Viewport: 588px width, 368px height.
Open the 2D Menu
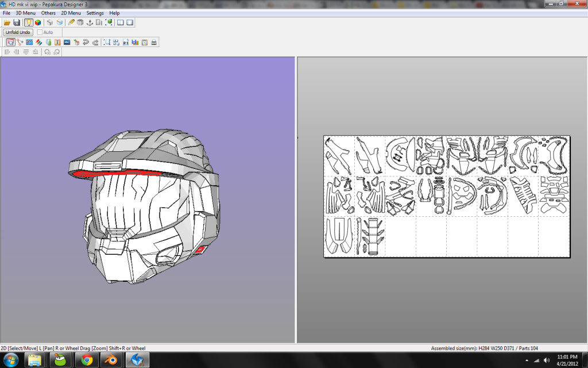[x=71, y=13]
